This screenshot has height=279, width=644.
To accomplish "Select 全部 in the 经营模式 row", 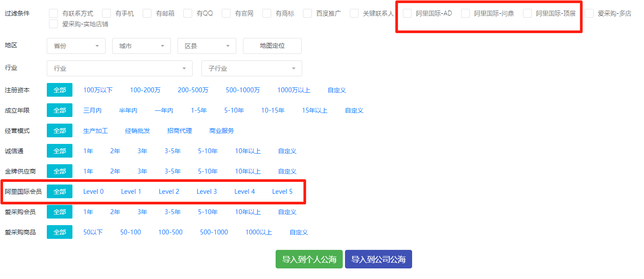I will [x=60, y=131].
